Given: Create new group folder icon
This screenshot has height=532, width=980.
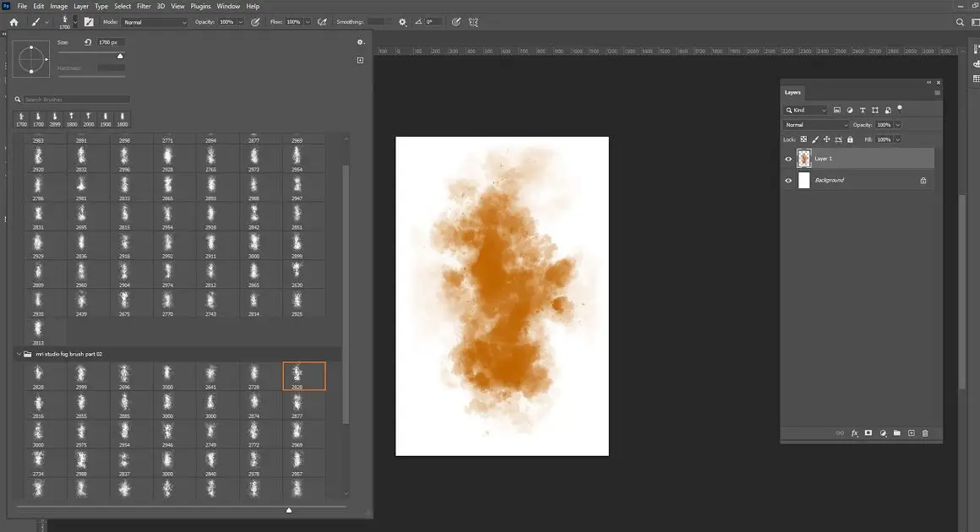Looking at the screenshot, I should (x=897, y=432).
